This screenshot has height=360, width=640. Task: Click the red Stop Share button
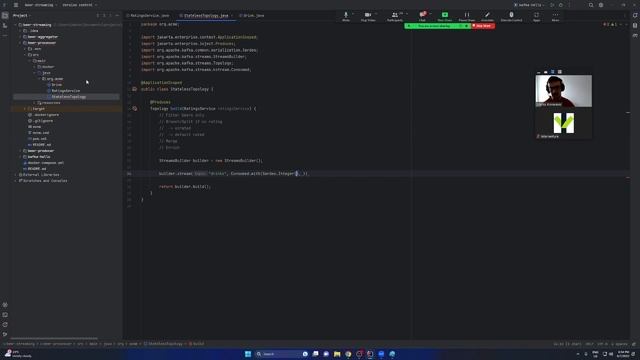483,26
